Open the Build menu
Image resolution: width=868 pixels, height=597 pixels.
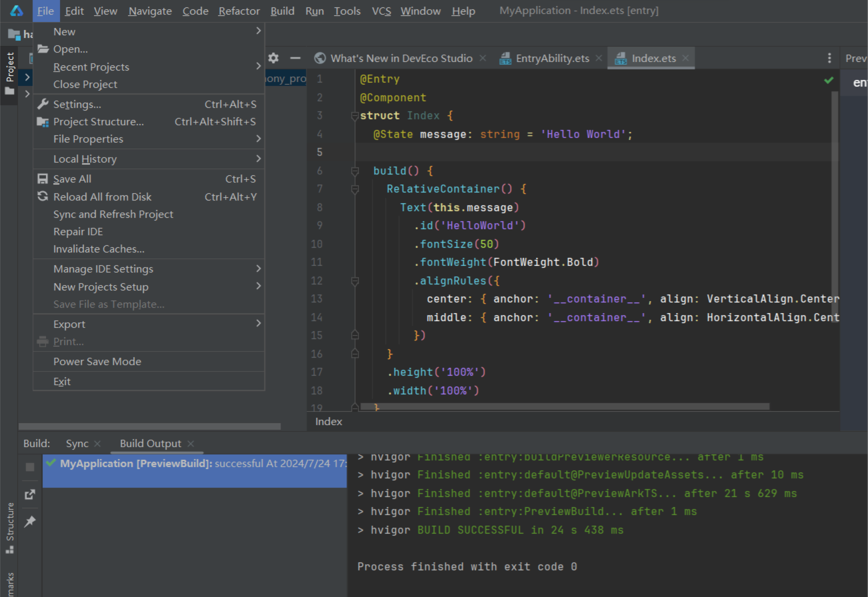283,11
